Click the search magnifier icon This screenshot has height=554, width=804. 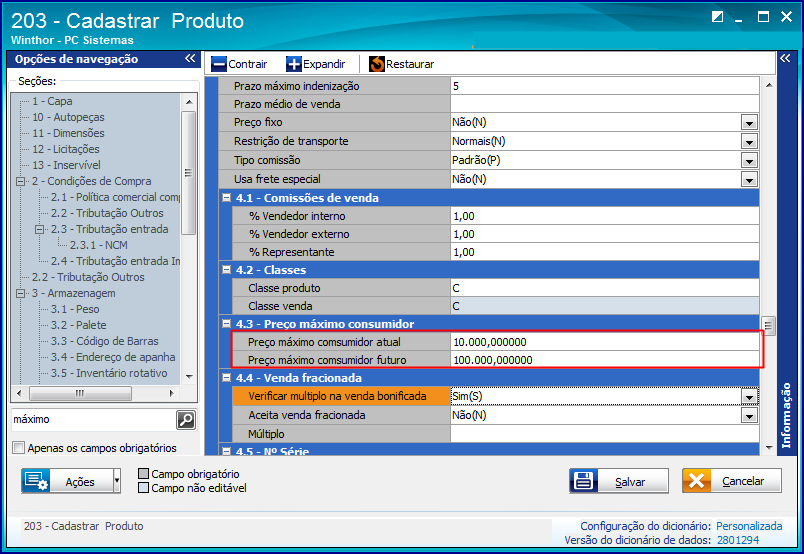tap(186, 420)
